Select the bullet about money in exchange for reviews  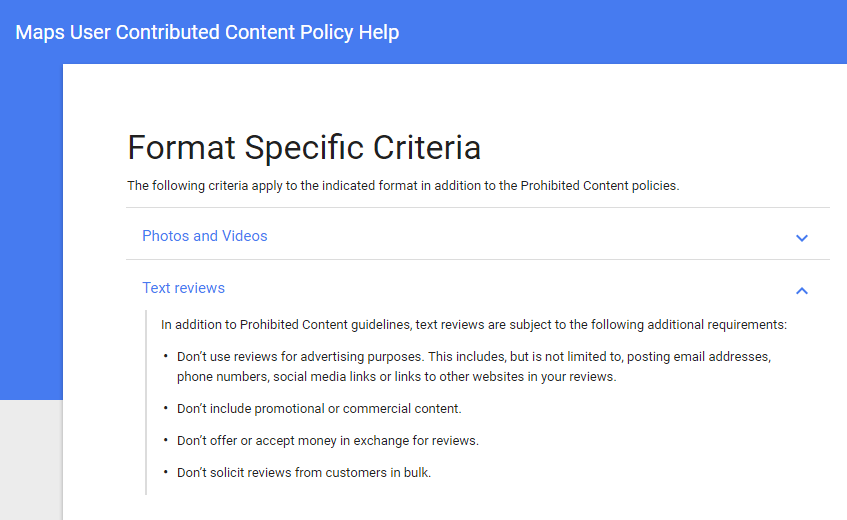[x=328, y=441]
